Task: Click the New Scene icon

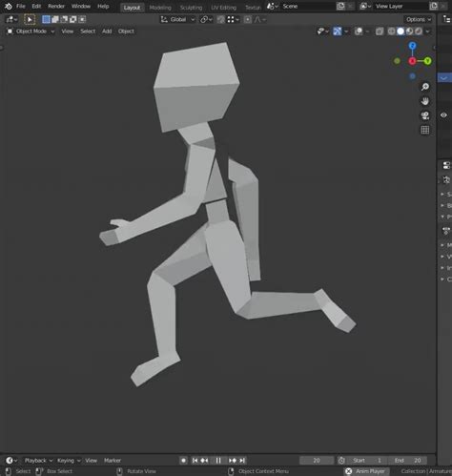Action: coord(340,6)
